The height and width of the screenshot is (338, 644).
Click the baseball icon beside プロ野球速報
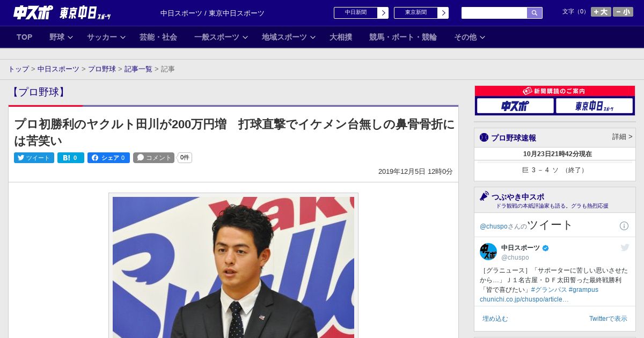tap(484, 137)
